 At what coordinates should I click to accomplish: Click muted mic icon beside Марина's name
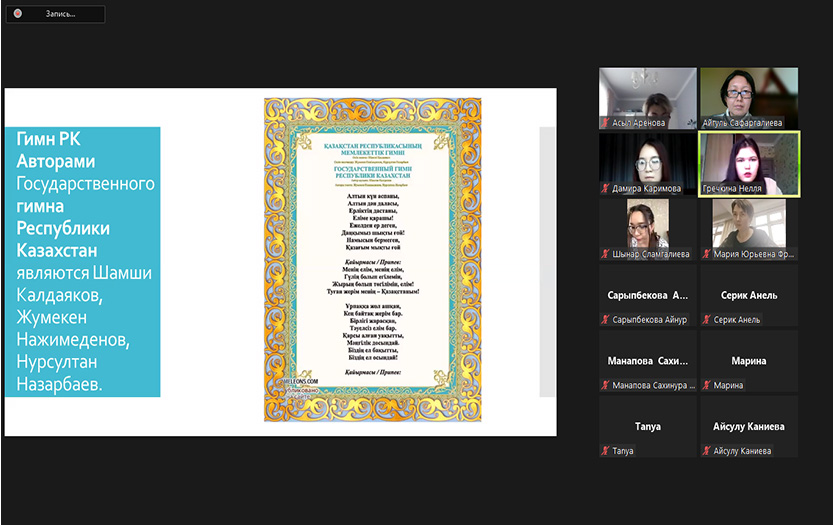(x=706, y=386)
